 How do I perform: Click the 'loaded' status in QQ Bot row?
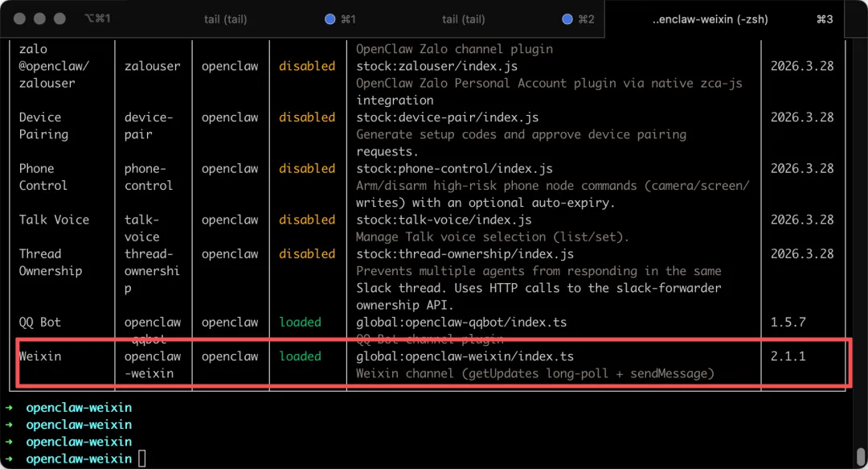click(300, 322)
